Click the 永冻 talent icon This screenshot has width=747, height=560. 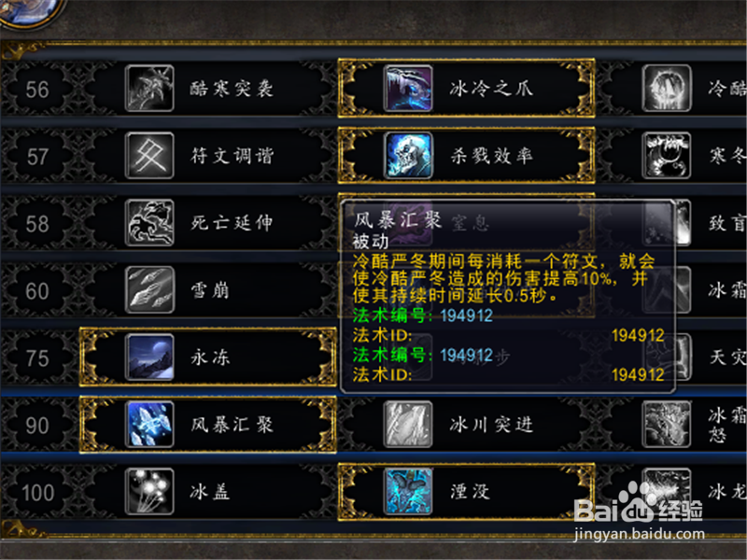click(149, 357)
